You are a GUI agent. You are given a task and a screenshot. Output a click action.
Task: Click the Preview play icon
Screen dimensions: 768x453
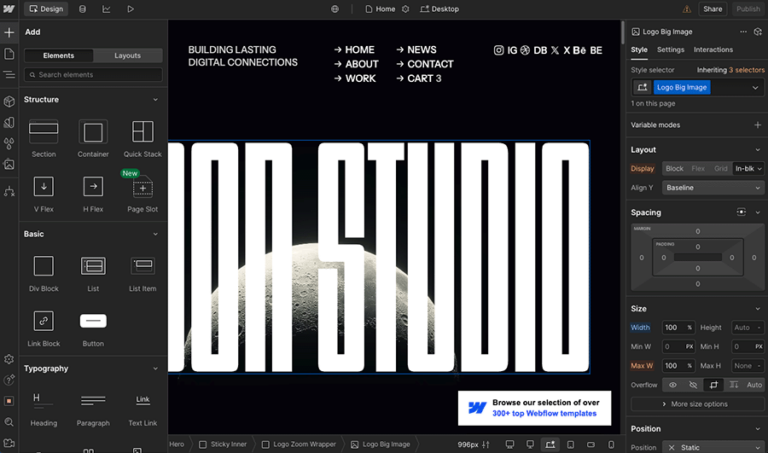[130, 9]
